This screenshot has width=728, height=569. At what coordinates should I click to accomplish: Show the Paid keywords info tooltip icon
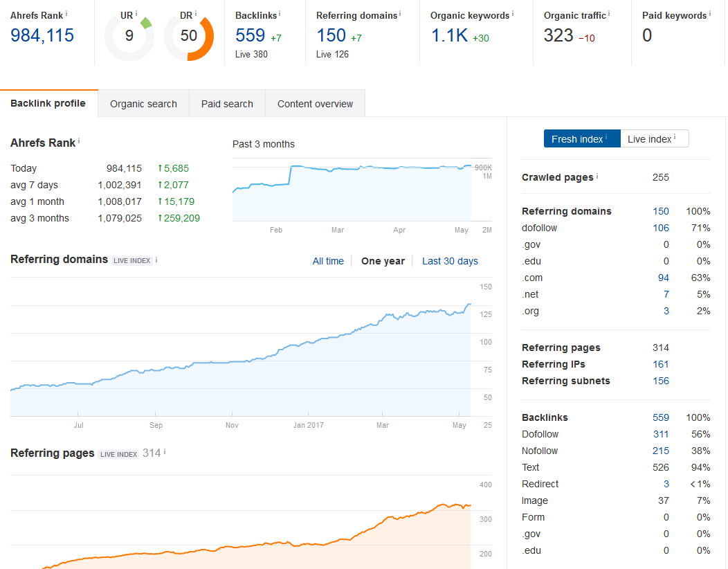[710, 14]
